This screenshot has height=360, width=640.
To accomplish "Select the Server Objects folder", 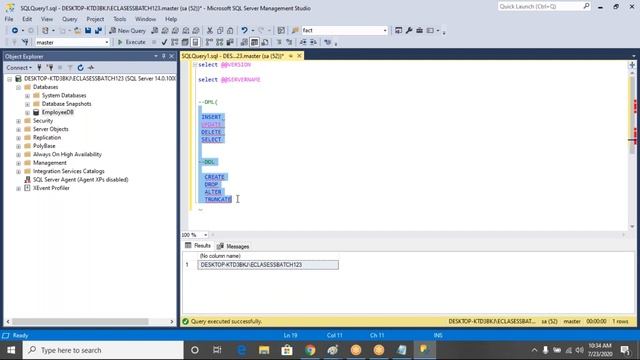I will click(51, 129).
